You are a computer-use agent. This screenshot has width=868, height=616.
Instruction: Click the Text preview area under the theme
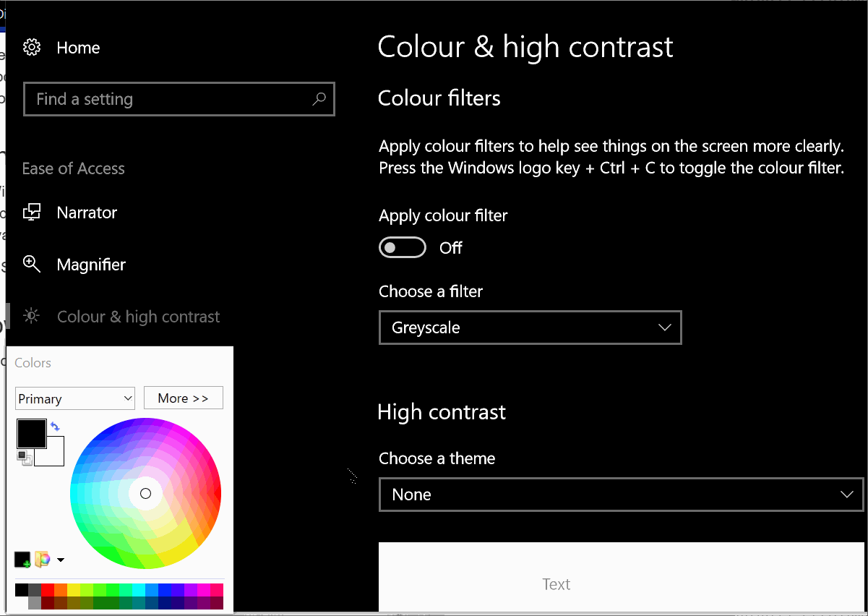pos(556,584)
